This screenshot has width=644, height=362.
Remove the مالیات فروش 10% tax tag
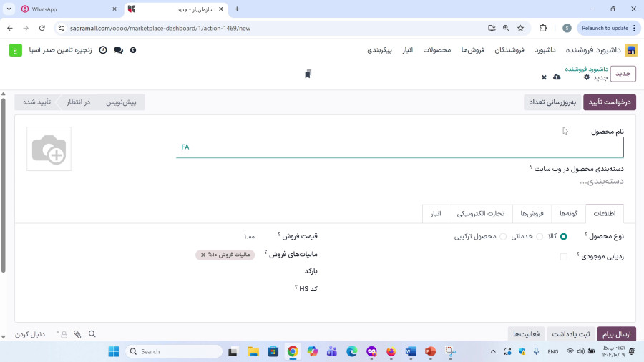tap(203, 254)
